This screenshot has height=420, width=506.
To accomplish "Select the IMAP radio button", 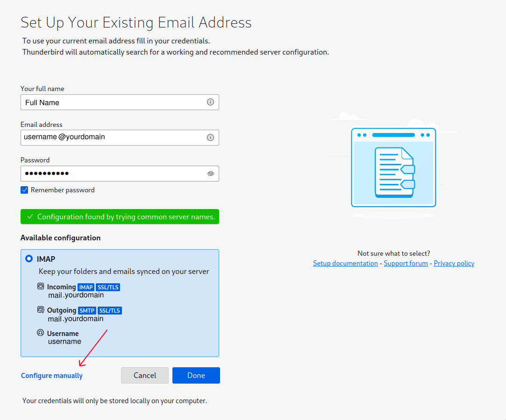I will [29, 259].
